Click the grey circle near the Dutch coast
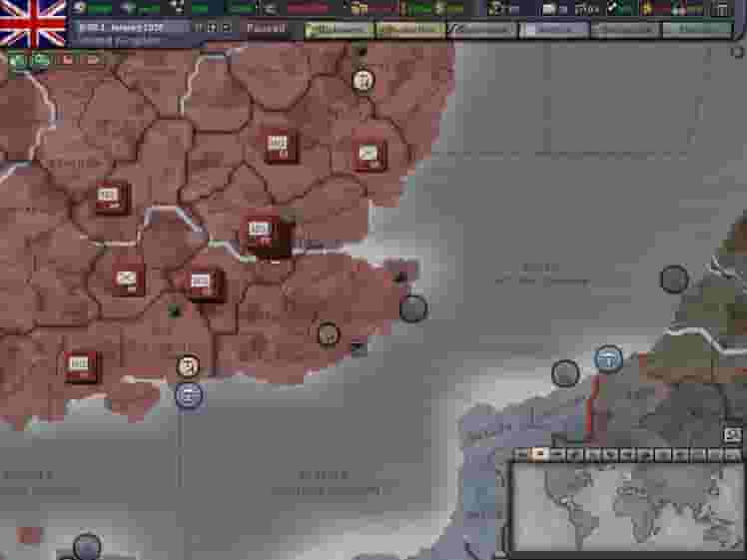The image size is (747, 560). [x=674, y=280]
